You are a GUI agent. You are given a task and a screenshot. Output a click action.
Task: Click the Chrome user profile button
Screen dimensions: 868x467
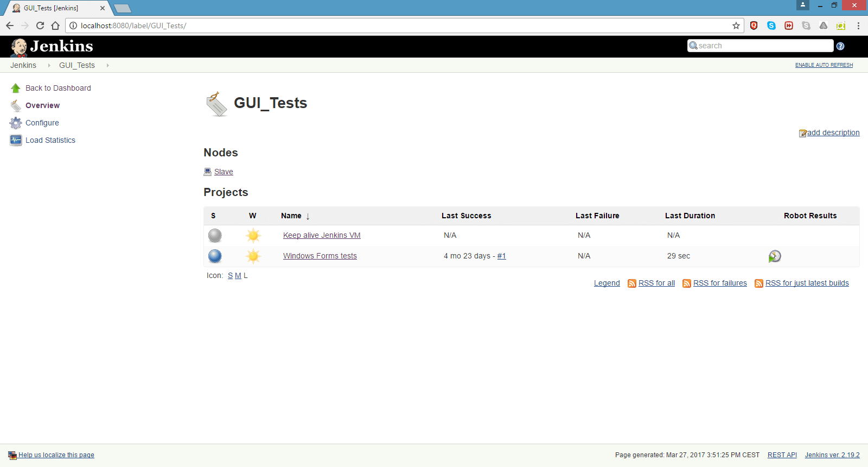(x=803, y=5)
